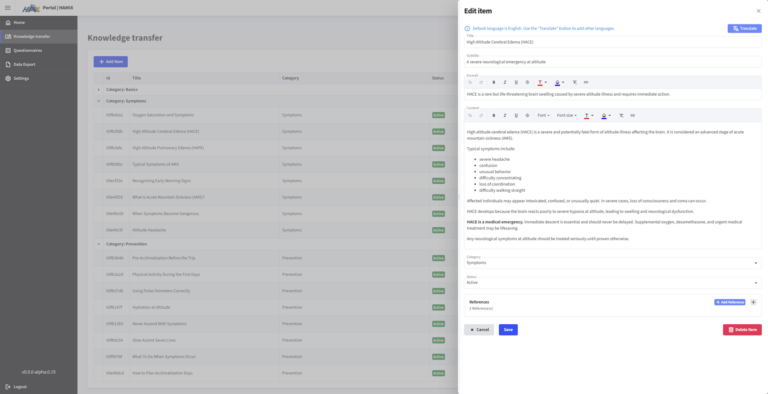Apply red text color in Content toolbar
Viewport: 768px width, 394px height.
click(586, 116)
